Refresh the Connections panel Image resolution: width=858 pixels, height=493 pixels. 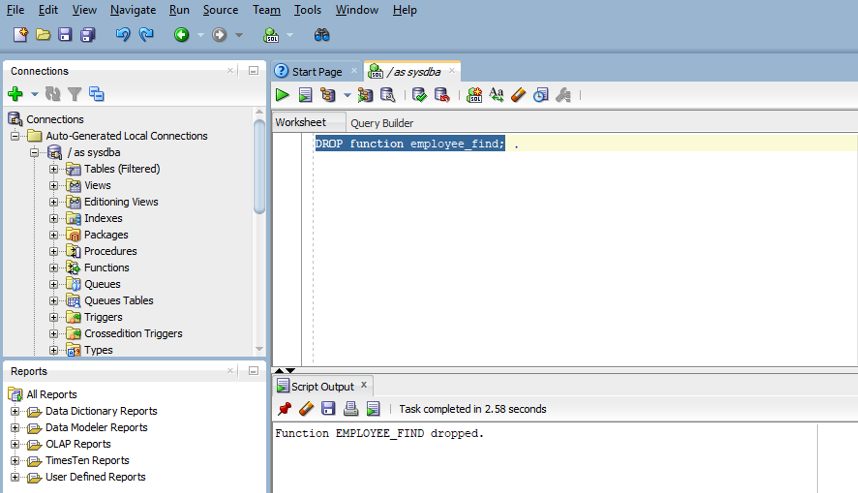coord(53,94)
